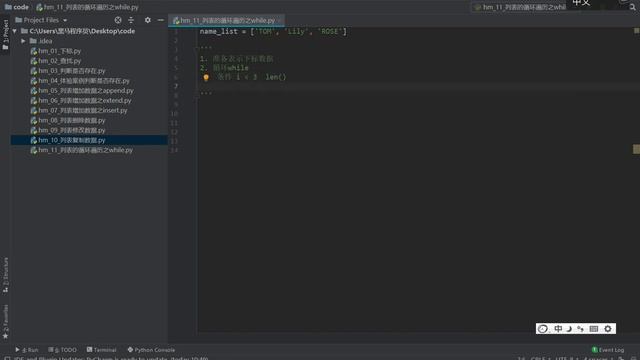Select file hm_01 in project tree
Image resolution: width=640 pixels, height=360 pixels.
[x=56, y=51]
